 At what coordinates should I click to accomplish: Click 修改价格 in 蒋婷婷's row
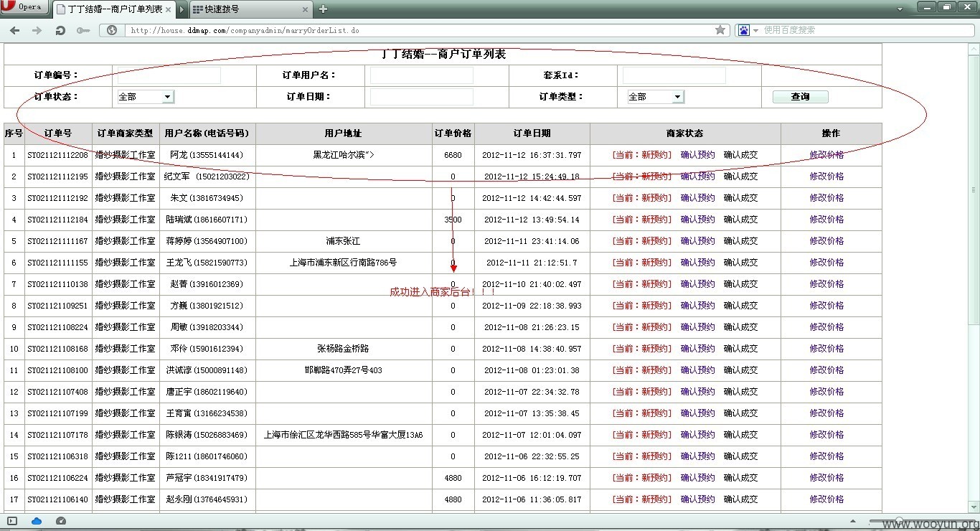[x=826, y=241]
